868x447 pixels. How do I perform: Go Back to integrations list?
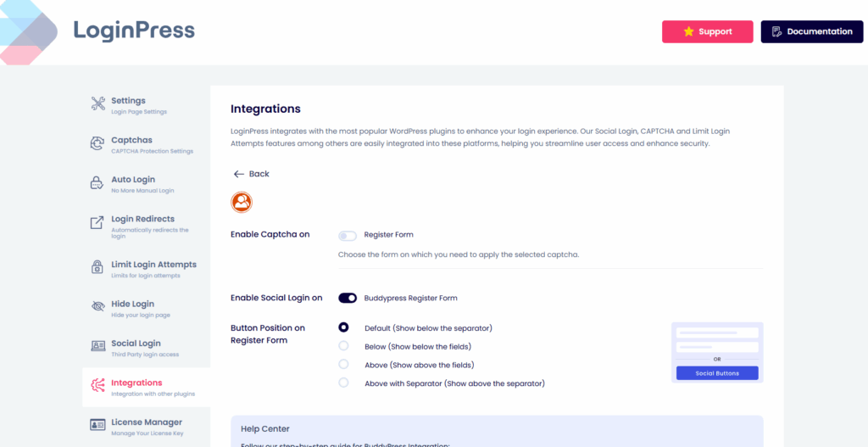point(251,174)
